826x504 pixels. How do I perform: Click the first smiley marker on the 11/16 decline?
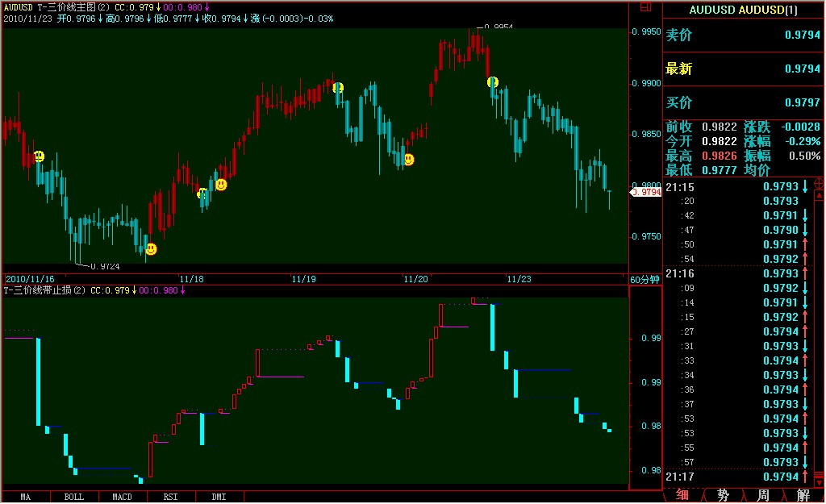[39, 156]
